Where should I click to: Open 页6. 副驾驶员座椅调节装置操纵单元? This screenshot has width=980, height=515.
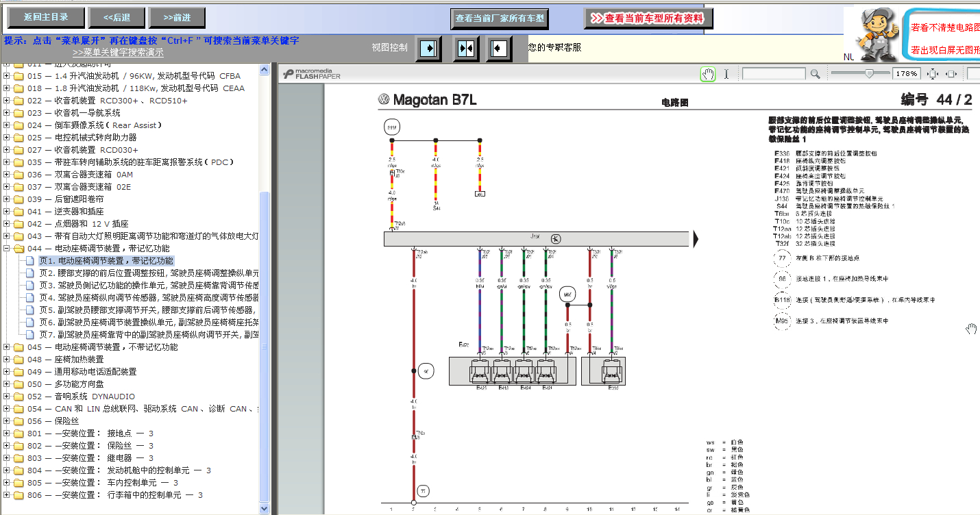(149, 323)
